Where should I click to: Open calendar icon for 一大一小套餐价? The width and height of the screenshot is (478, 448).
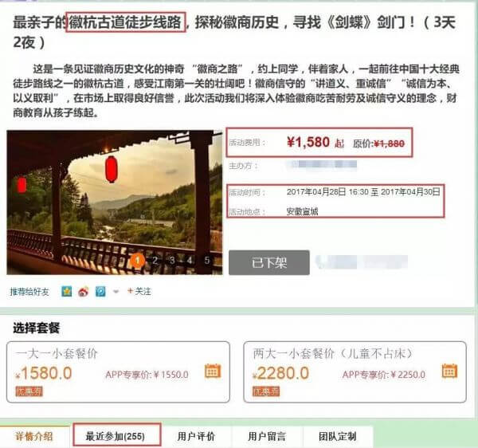click(x=213, y=371)
